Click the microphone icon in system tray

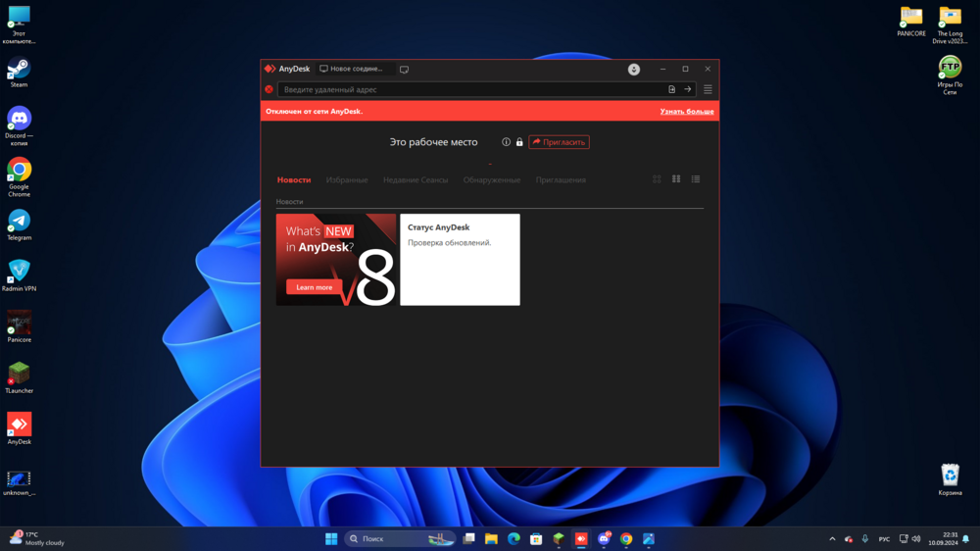pyautogui.click(x=865, y=538)
